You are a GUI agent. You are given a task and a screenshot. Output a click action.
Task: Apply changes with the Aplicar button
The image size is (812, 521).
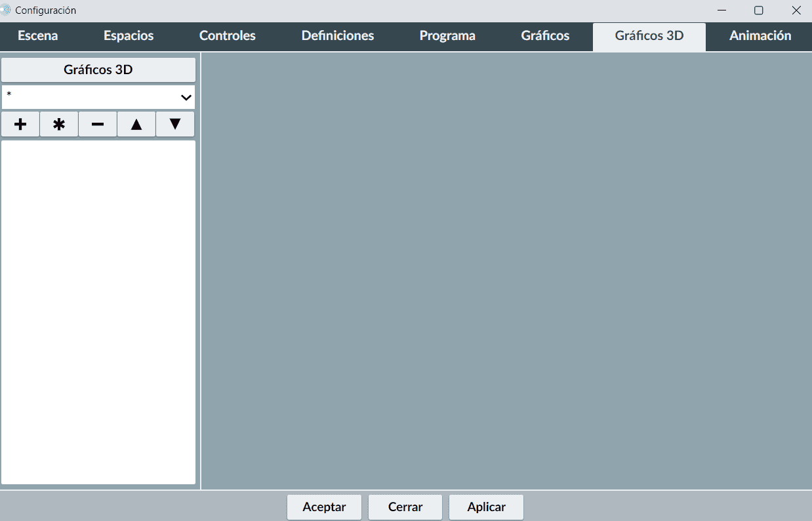[x=486, y=507]
